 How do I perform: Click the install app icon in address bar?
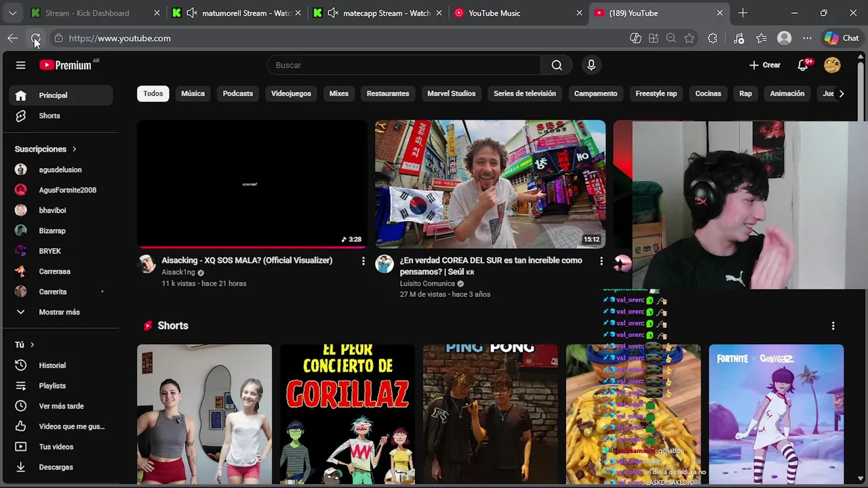point(654,39)
